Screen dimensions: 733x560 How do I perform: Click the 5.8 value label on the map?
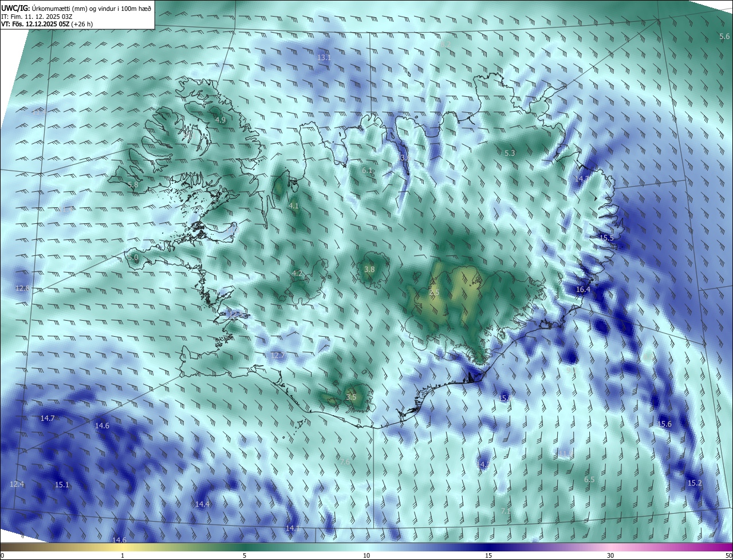(133, 185)
